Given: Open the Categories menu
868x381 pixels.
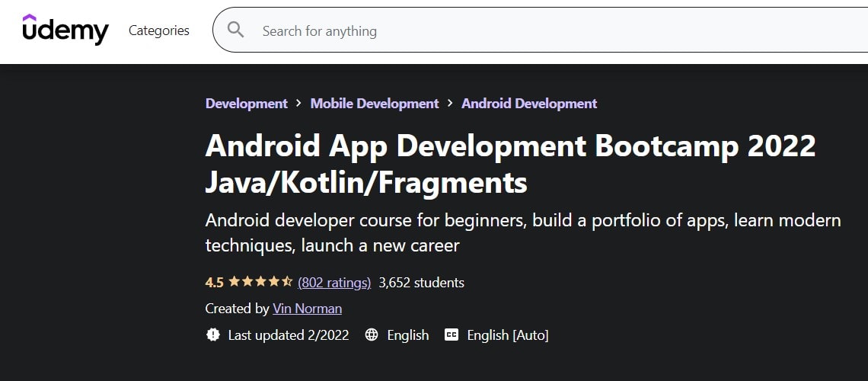Looking at the screenshot, I should click(x=159, y=30).
